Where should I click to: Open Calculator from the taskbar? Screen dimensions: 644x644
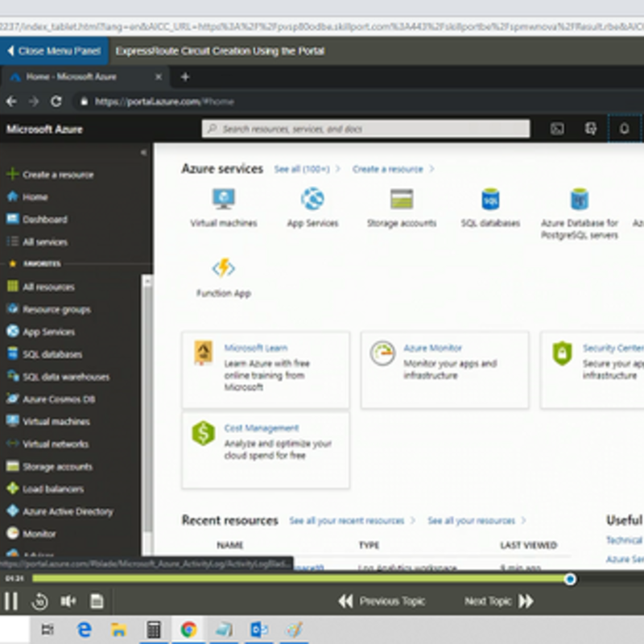click(x=154, y=630)
